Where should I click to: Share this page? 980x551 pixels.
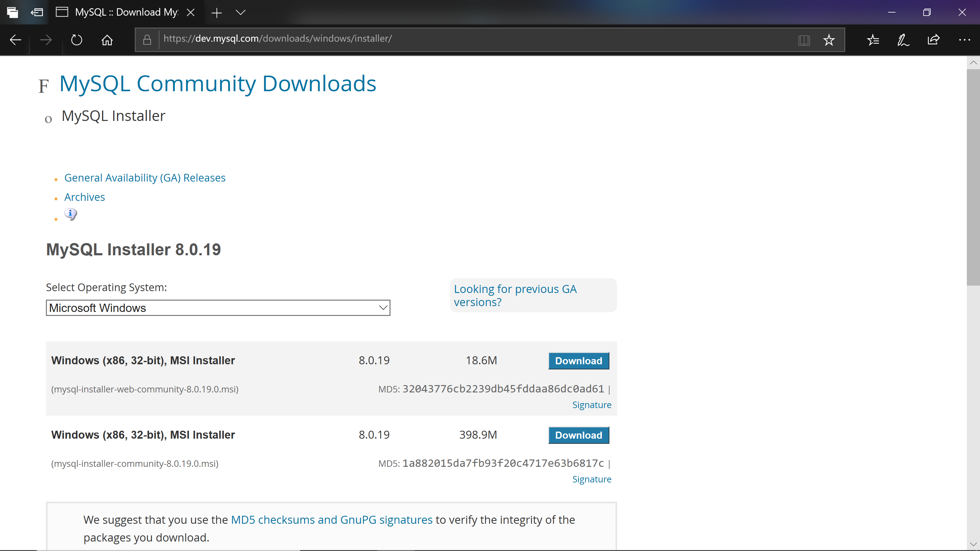[933, 39]
